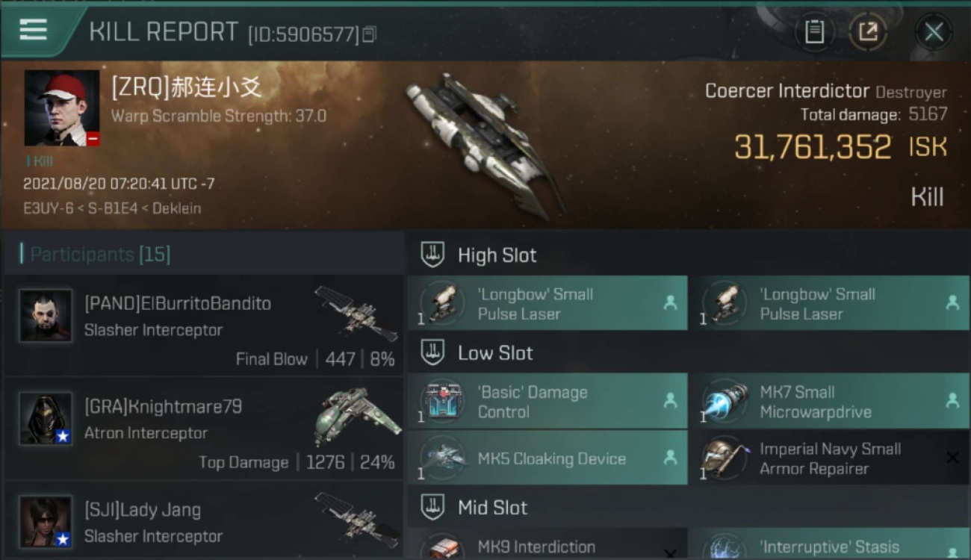Click the Coercer Interdictor ship image
This screenshot has width=971, height=560.
coord(485,146)
